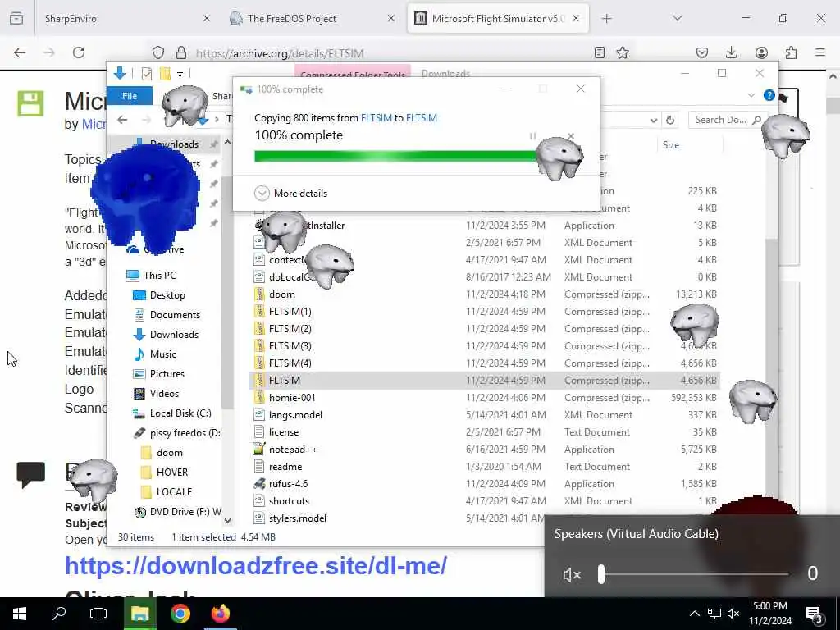Select the doom zip file
This screenshot has height=630, width=840.
[x=282, y=294]
